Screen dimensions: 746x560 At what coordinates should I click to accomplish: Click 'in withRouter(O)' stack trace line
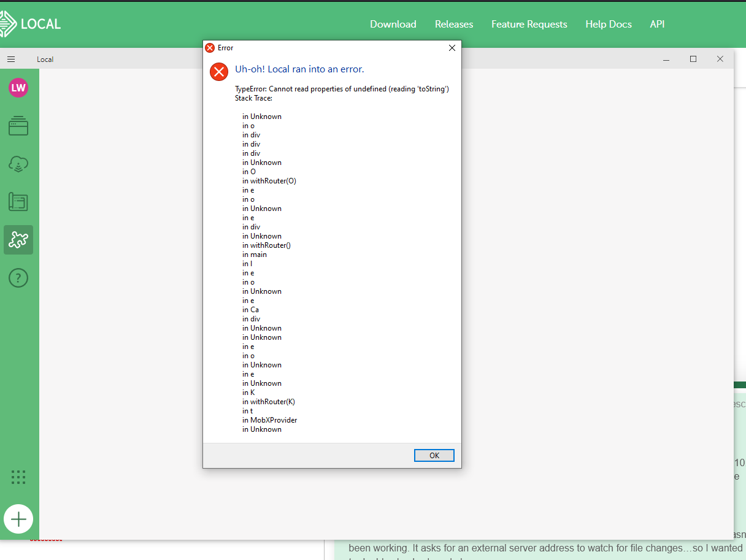(x=269, y=181)
